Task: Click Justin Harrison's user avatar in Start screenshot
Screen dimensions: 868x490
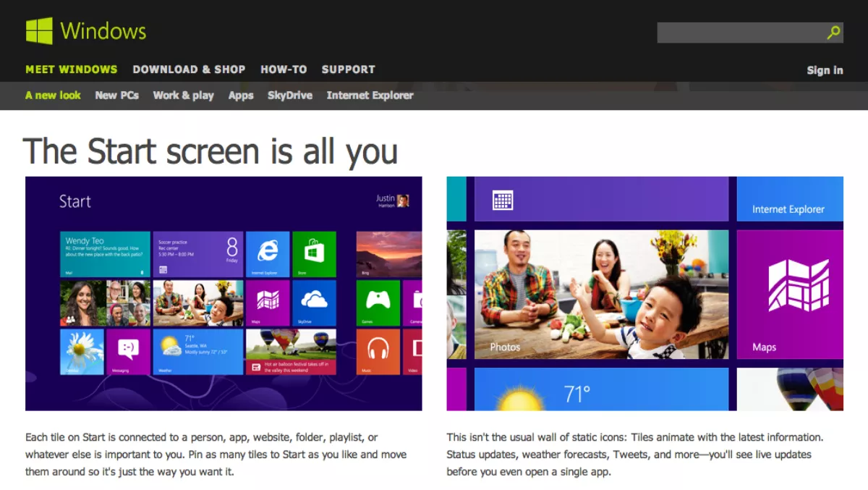Action: coord(403,200)
